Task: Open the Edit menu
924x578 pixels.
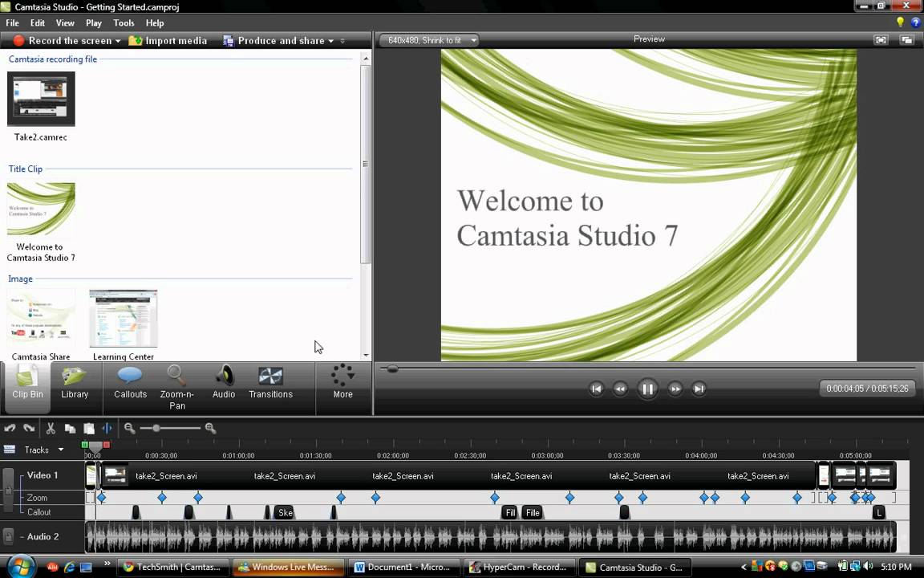Action: coord(38,23)
